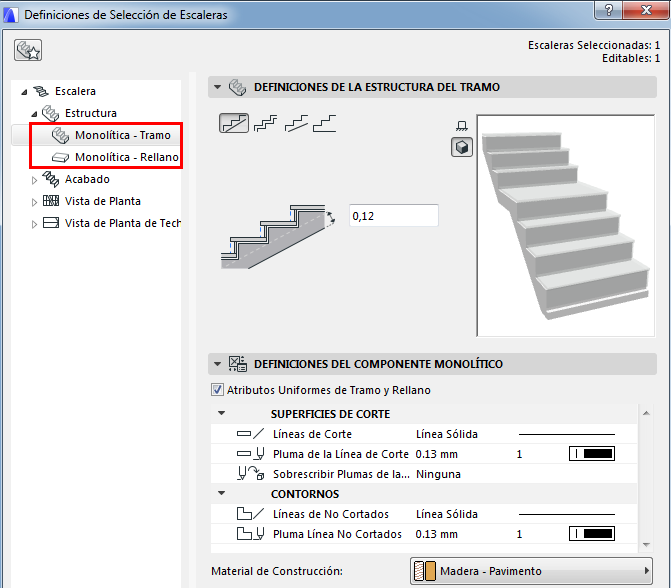
Task: Collapse Definiciones de la Estructura del Tramo panel
Action: (217, 87)
